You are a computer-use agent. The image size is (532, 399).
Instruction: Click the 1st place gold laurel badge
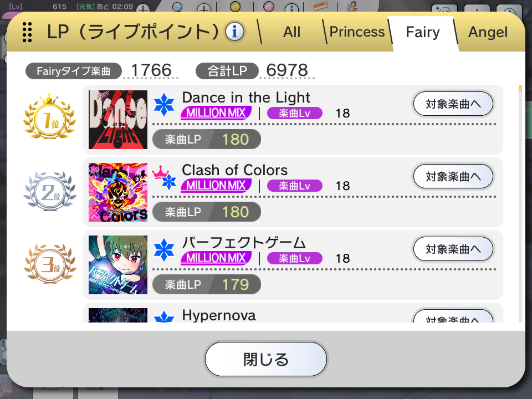click(x=49, y=117)
